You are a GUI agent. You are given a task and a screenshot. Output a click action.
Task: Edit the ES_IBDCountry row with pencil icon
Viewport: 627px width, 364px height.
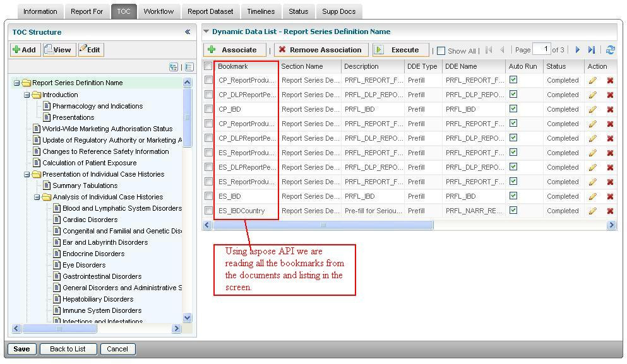click(593, 211)
